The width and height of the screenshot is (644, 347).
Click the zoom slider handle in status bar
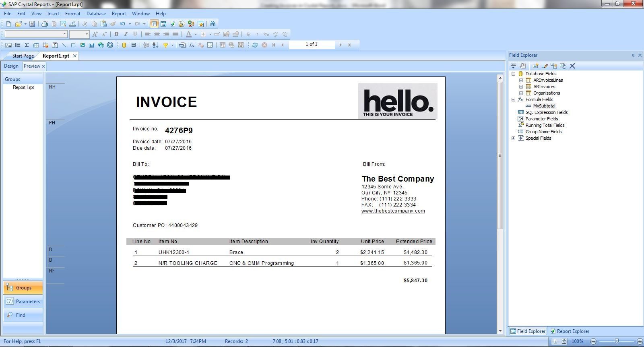[x=617, y=341]
